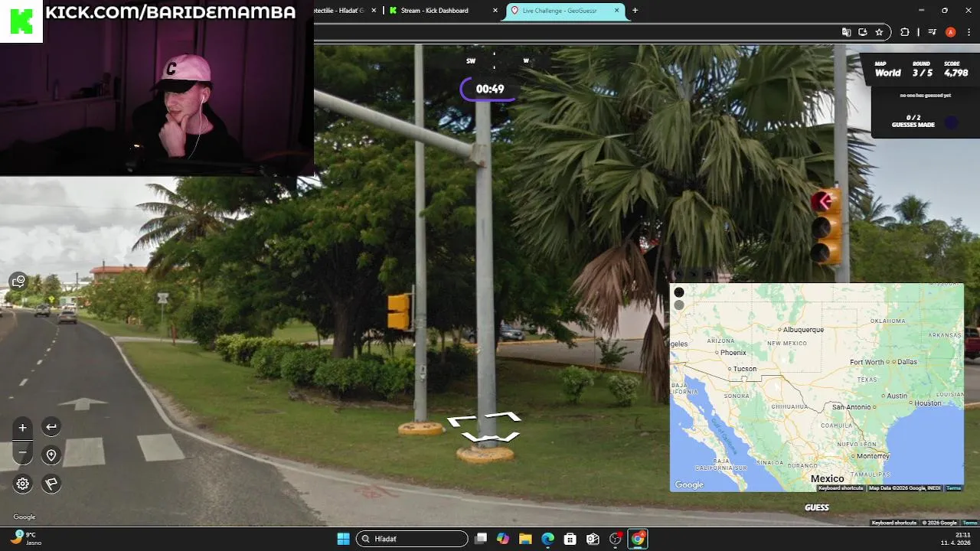Viewport: 980px width, 551px height.
Task: Open Microsoft Edge from the taskbar
Action: point(547,539)
